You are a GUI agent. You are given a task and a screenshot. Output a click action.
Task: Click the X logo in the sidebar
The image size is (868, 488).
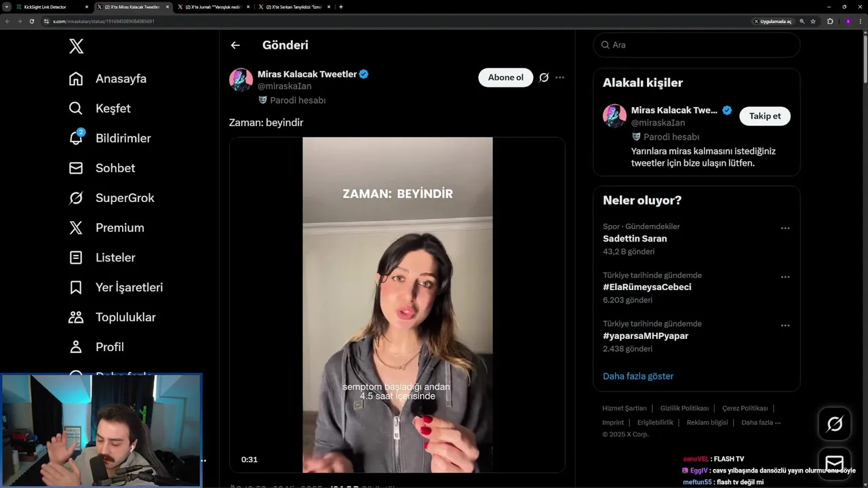click(x=76, y=46)
